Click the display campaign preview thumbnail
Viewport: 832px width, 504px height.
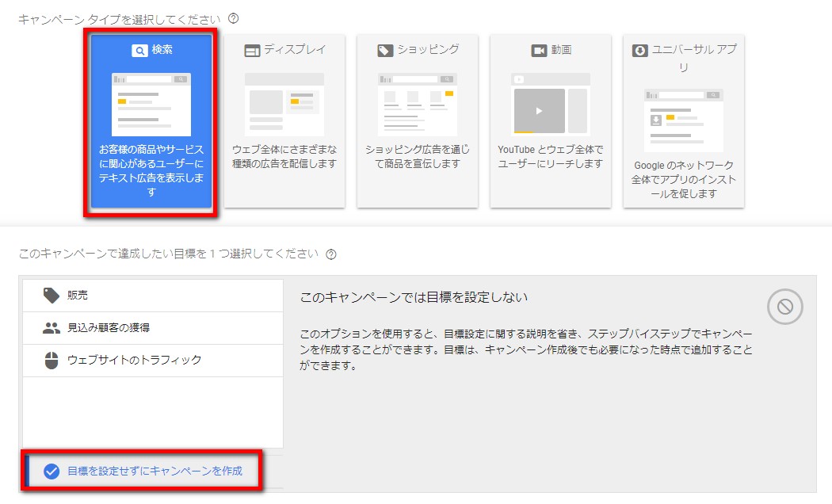[x=284, y=104]
